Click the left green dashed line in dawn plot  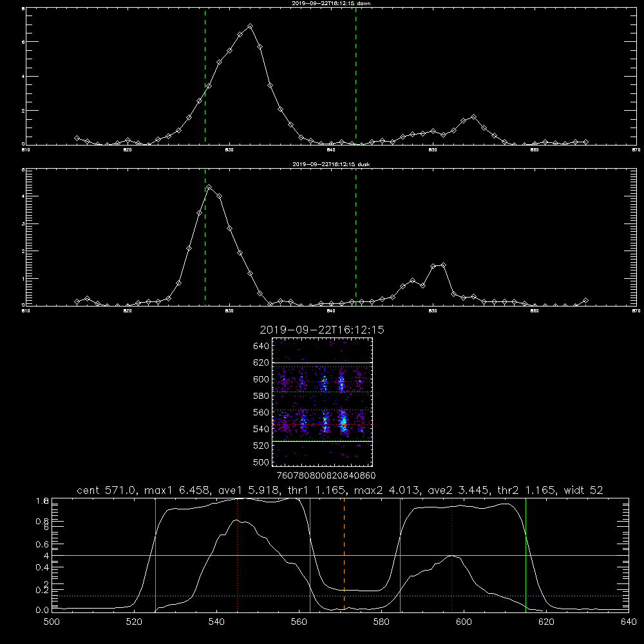[205, 77]
